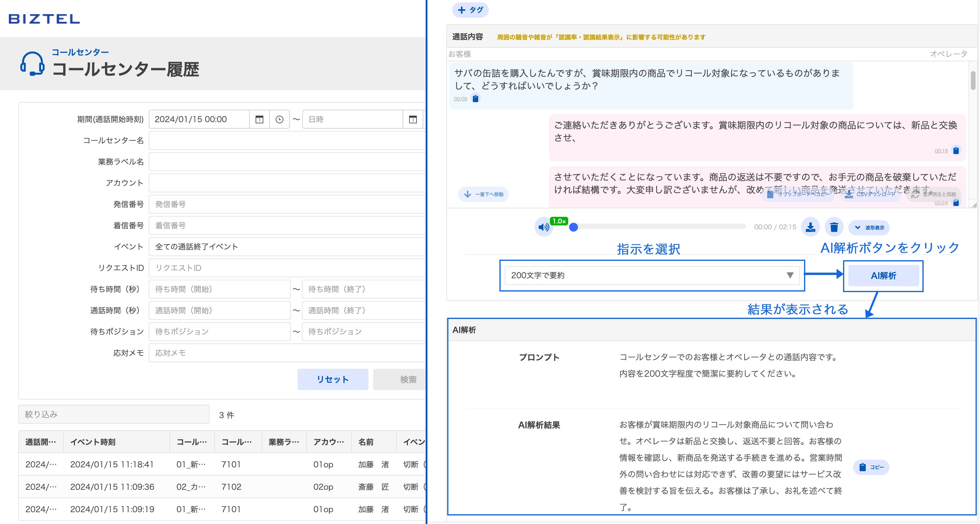Screen dimensions: 980x524
Task: Click the 応対メモ input field
Action: [287, 353]
